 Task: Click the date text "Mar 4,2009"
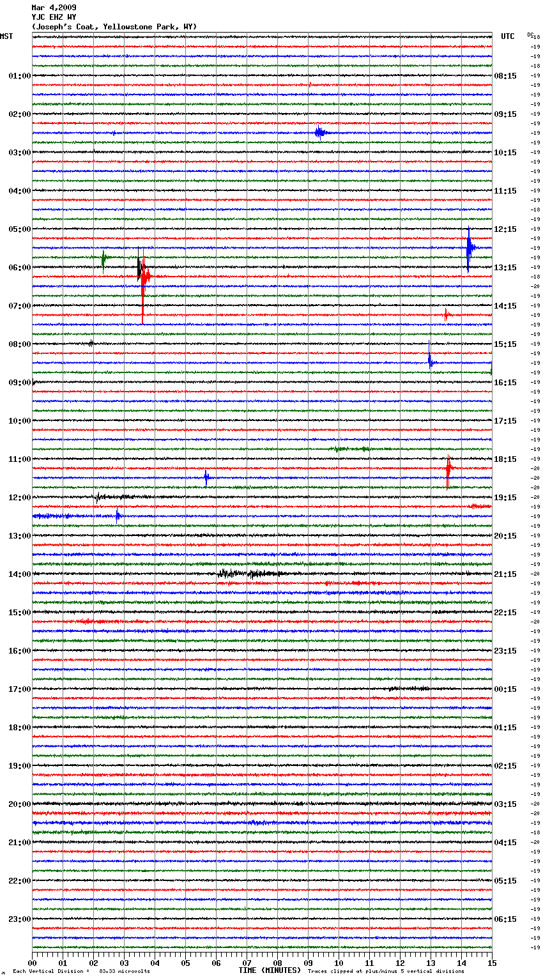[54, 8]
